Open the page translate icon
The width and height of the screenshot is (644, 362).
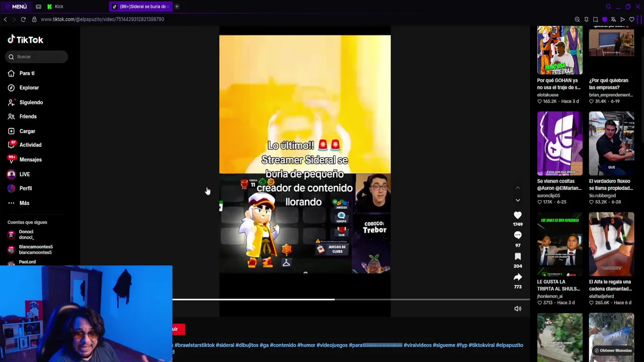613,20
